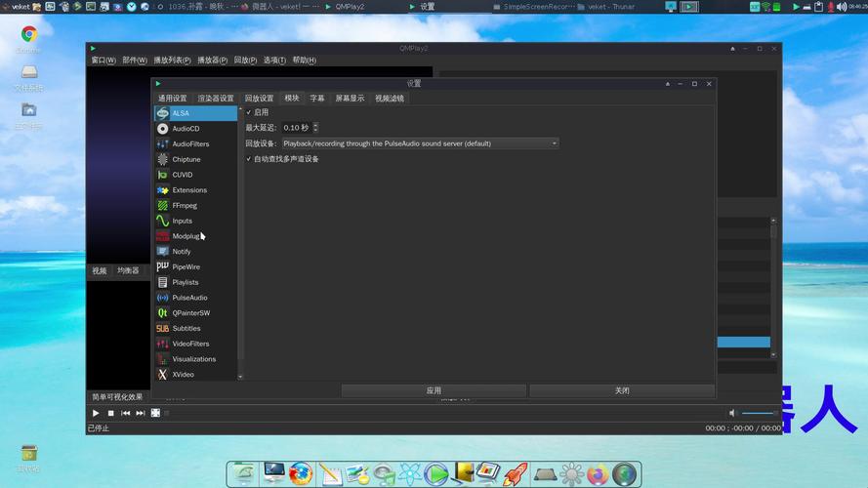
Task: Toggle the 自动查找多声道设备 checkbox
Action: [282, 159]
